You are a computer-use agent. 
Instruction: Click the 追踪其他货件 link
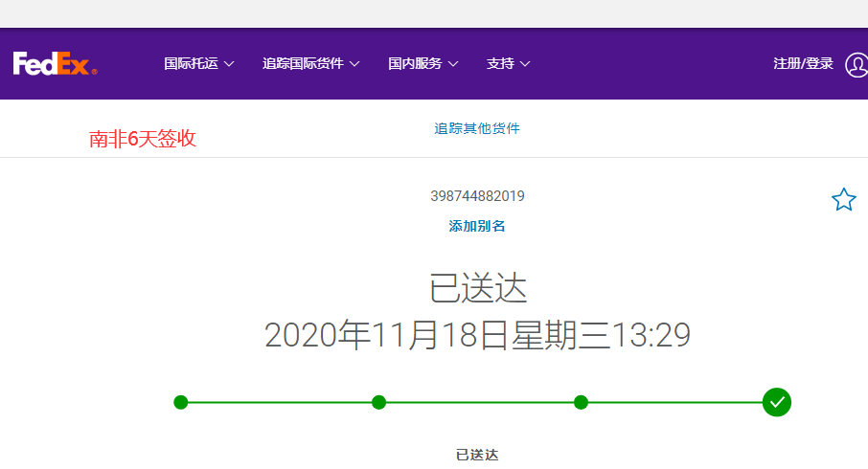[x=477, y=128]
